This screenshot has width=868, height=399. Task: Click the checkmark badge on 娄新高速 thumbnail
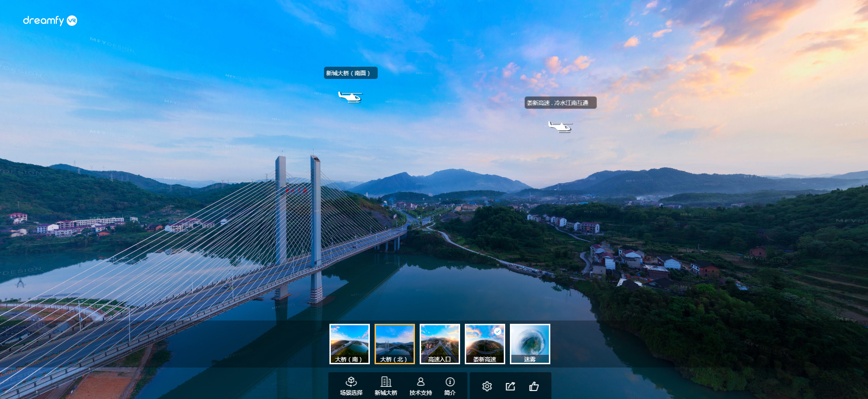[x=498, y=331]
